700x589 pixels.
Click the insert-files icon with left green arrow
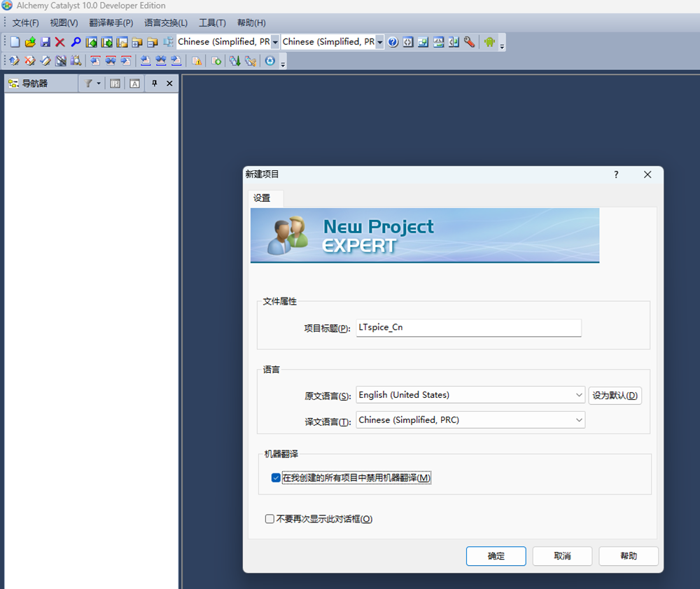(92, 42)
